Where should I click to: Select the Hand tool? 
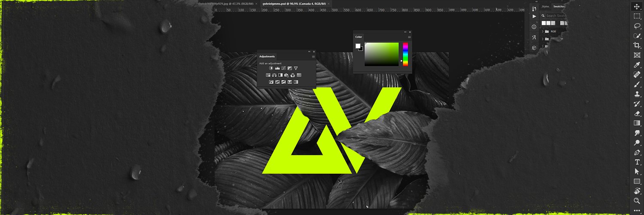[x=637, y=191]
